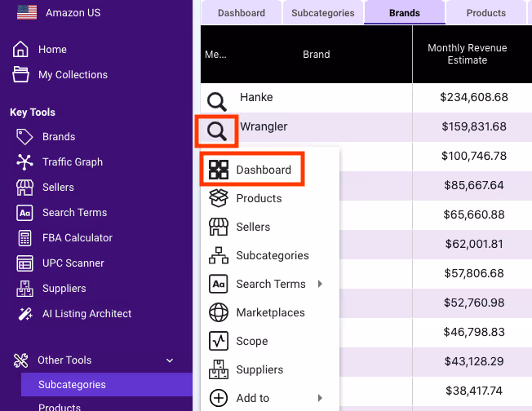Choose Marketplaces in the popup menu

point(270,312)
